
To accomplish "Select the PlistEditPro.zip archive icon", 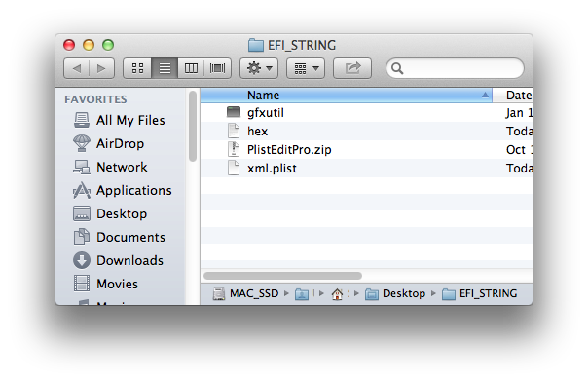I will click(234, 149).
